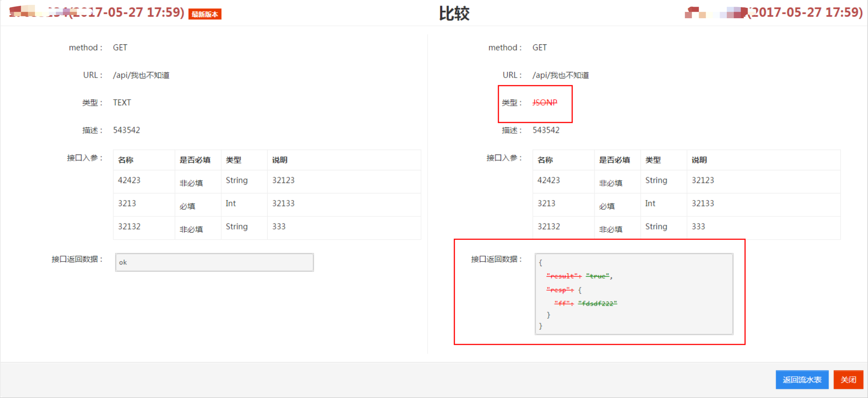Viewport: 868px width, 398px height.
Task: Click 名称 column header in left table
Action: click(126, 160)
